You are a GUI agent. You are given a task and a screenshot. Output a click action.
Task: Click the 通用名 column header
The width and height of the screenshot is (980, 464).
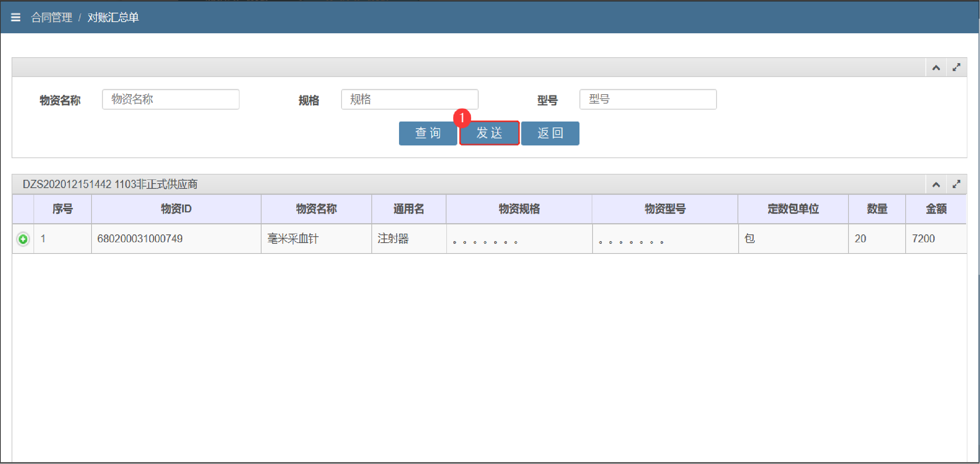pos(409,209)
